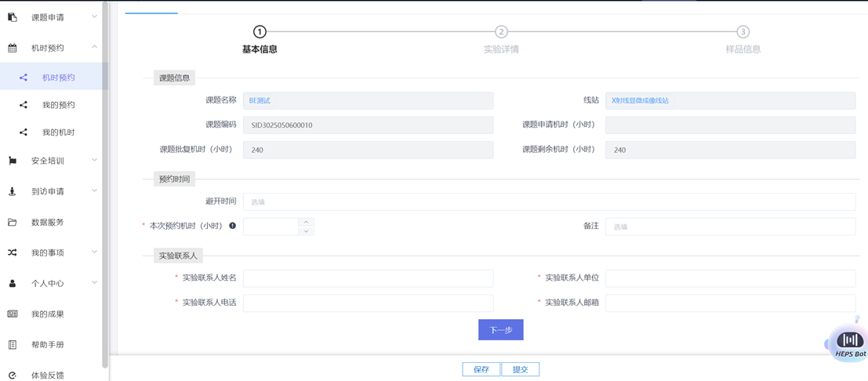The width and height of the screenshot is (868, 381).
Task: Expand the 课题申请 menu chevron
Action: tap(95, 16)
